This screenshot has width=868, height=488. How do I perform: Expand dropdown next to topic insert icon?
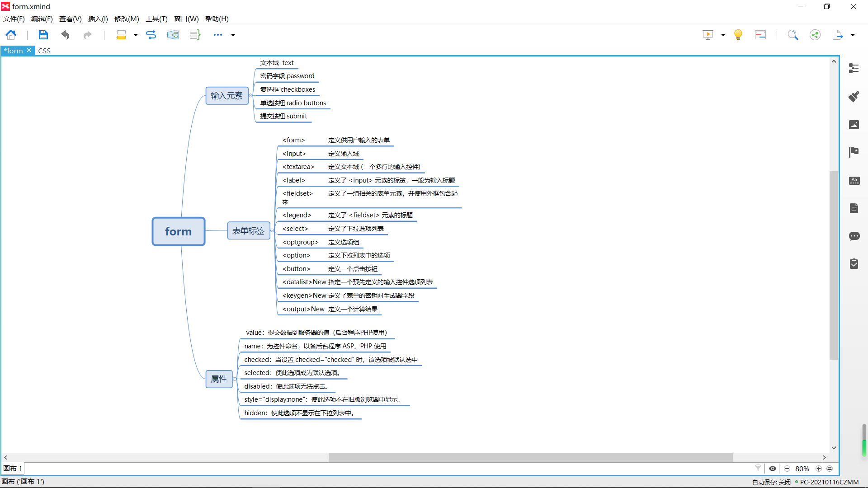(136, 35)
